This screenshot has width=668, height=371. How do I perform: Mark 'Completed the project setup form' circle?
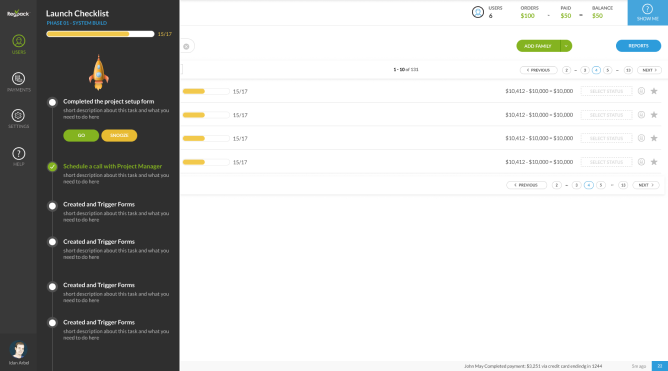pos(52,102)
